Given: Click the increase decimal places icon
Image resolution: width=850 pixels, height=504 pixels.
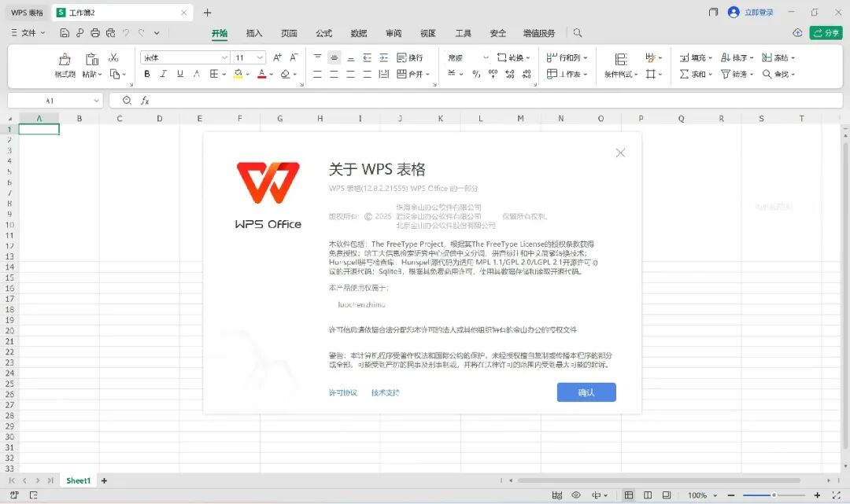Looking at the screenshot, I should (x=509, y=74).
